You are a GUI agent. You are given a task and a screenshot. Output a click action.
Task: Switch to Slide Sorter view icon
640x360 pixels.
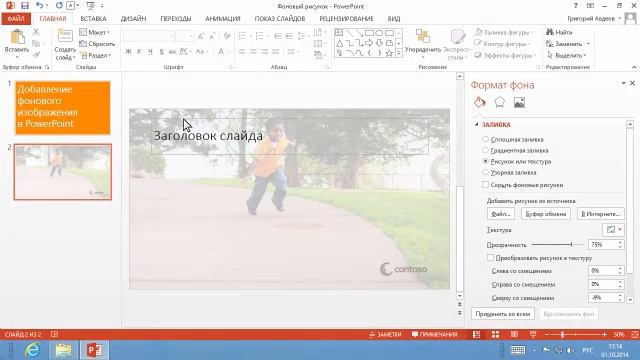[x=495, y=335]
